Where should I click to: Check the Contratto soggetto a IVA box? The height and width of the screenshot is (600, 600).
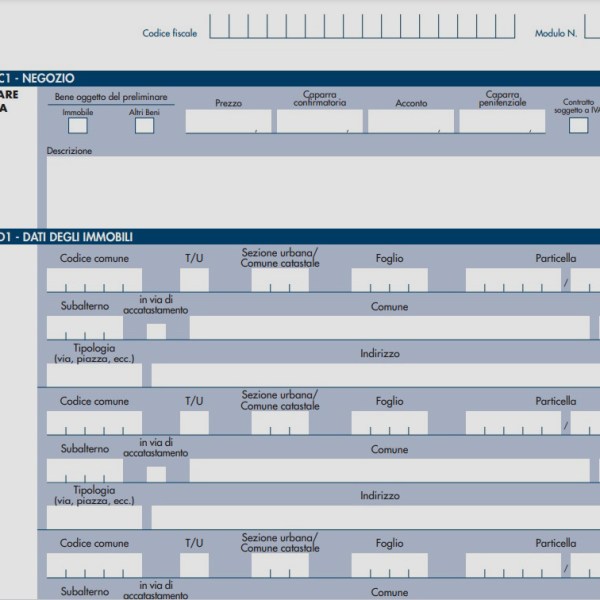[578, 125]
